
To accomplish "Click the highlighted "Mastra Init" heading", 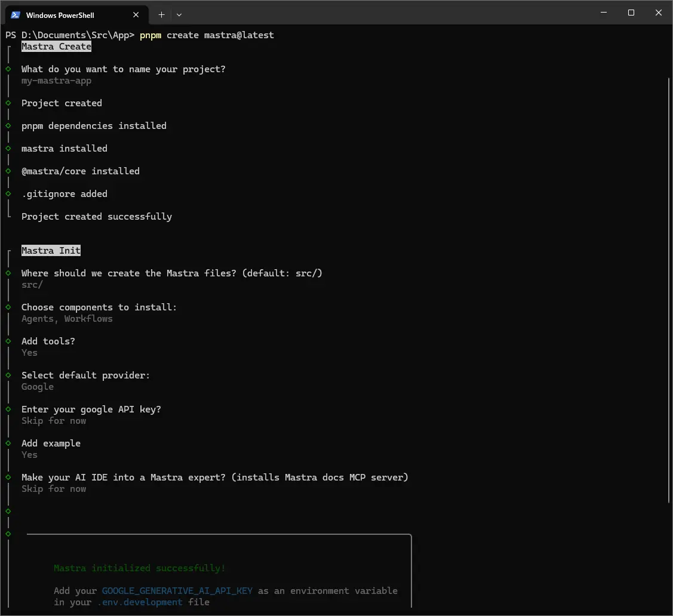I will click(x=51, y=251).
